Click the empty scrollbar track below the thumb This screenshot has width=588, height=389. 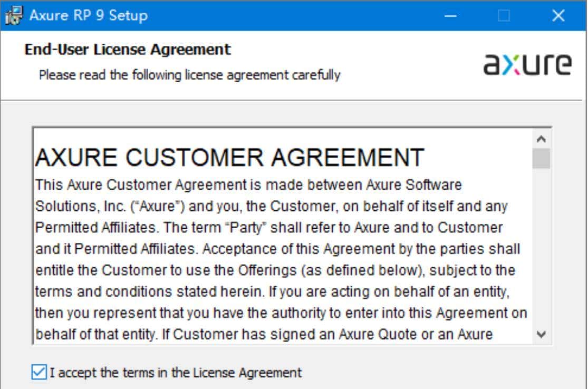[541, 248]
